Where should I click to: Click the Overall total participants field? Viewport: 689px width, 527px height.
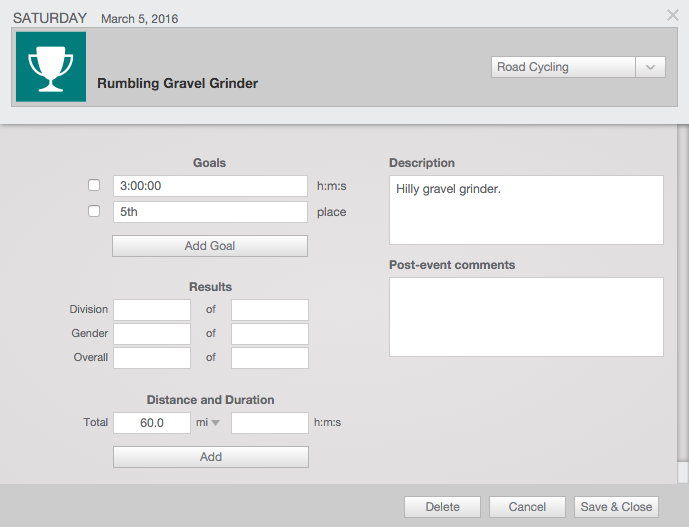click(x=270, y=358)
